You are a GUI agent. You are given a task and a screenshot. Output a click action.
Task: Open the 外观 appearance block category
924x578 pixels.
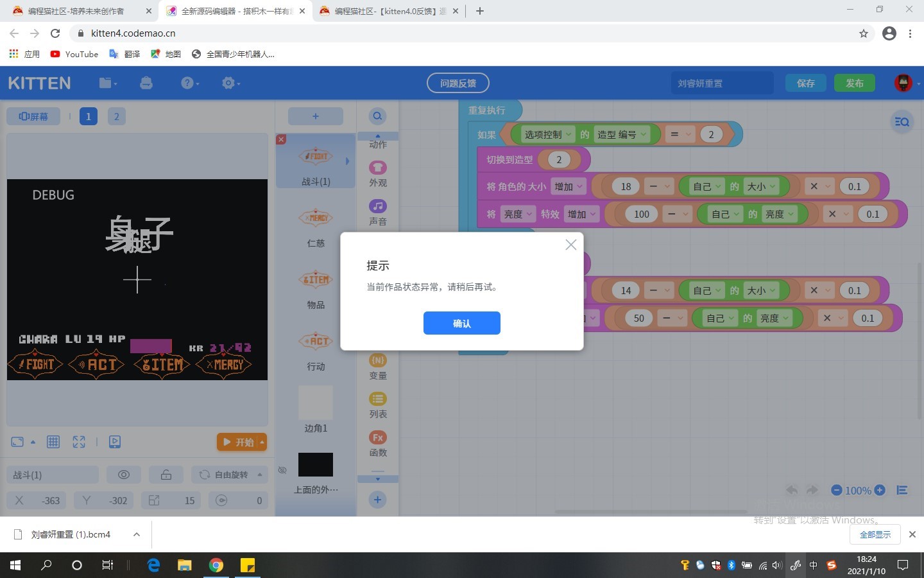[x=378, y=174]
